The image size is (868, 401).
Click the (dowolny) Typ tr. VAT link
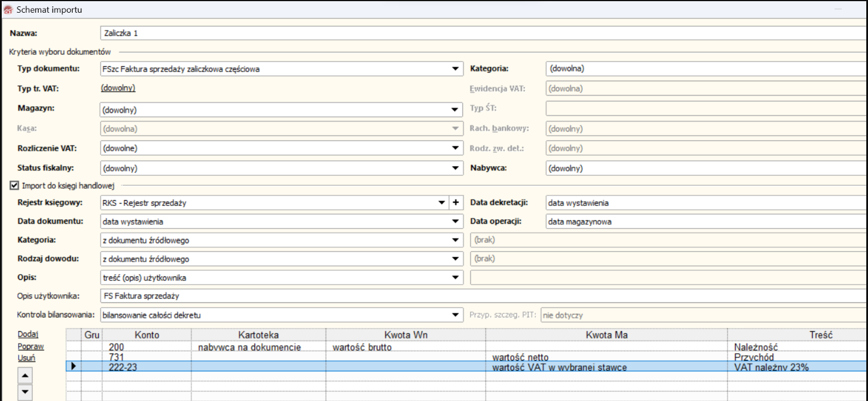point(118,88)
